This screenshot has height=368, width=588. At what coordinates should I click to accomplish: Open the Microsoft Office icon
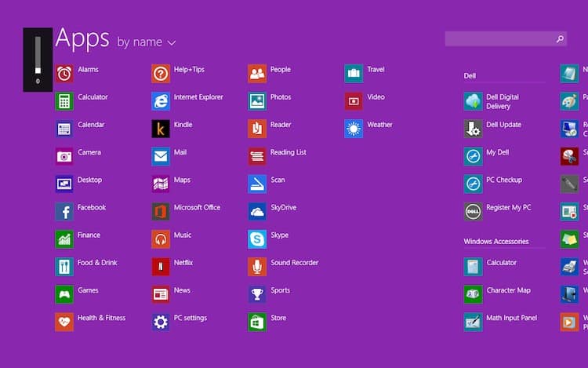(x=161, y=212)
